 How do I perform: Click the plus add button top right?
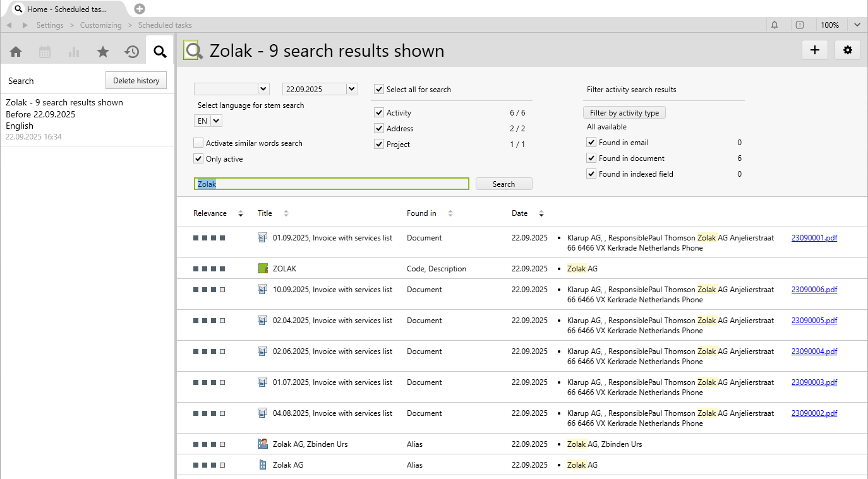coord(815,50)
